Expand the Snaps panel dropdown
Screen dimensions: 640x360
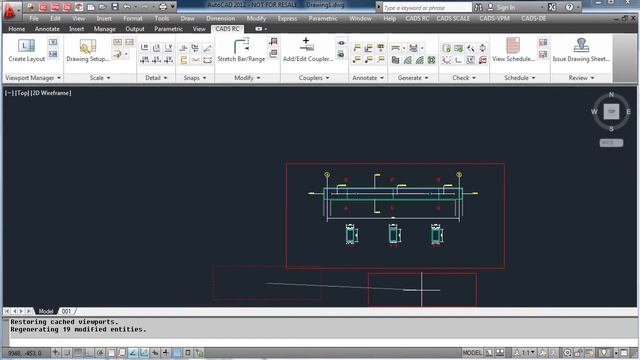click(x=195, y=78)
